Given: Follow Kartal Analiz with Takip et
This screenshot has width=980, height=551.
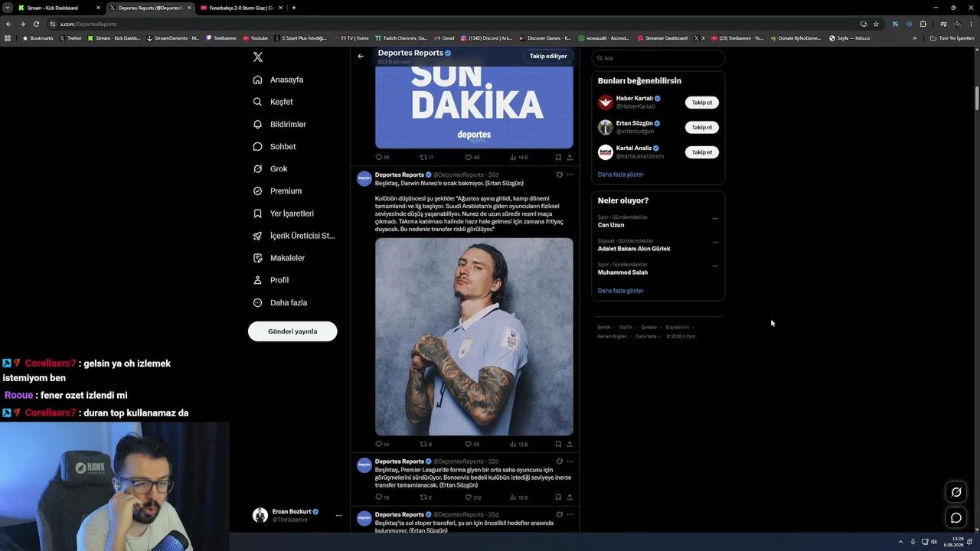Looking at the screenshot, I should pos(701,152).
